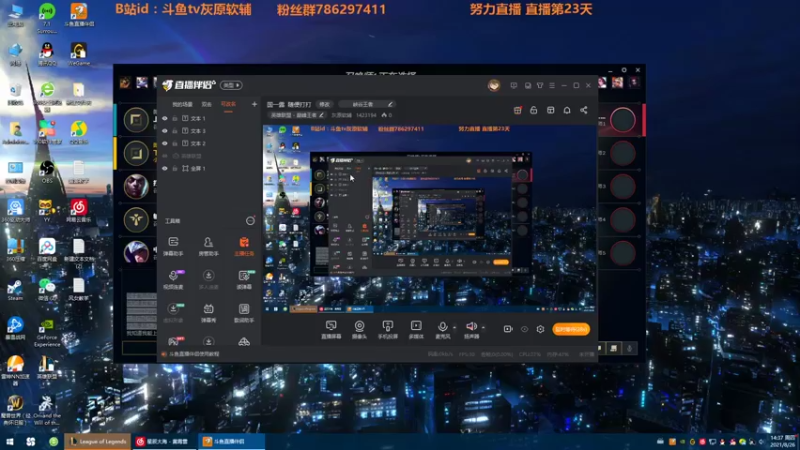The width and height of the screenshot is (800, 450).
Task: Click the microphone 麦克风 icon
Action: pos(442,327)
